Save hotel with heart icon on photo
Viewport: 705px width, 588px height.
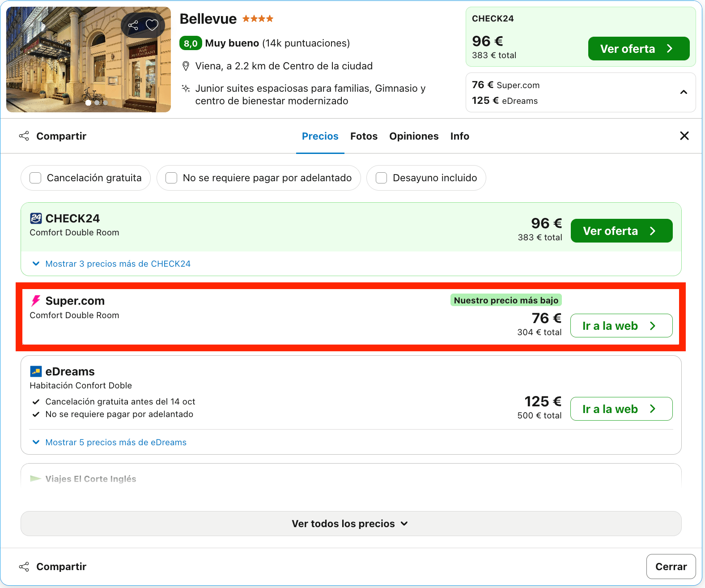152,25
